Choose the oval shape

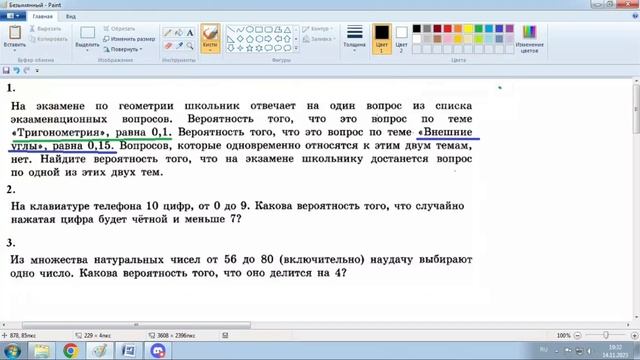point(249,30)
